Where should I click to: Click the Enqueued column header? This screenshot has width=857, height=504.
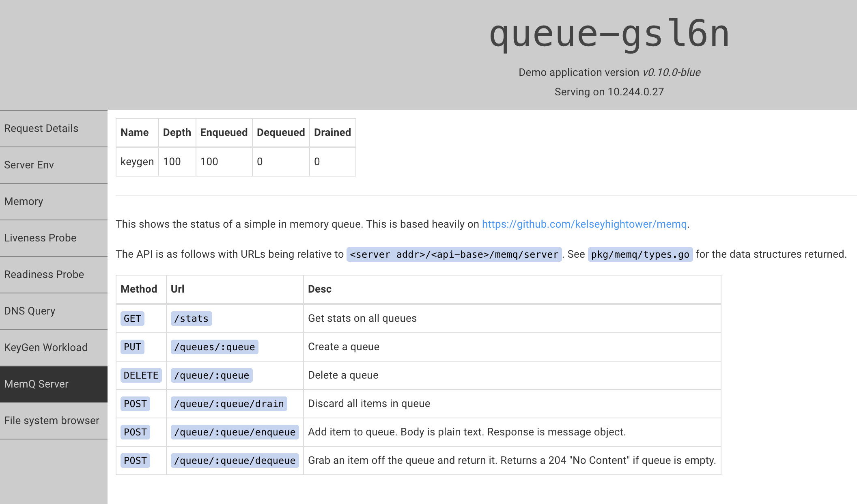coord(224,132)
